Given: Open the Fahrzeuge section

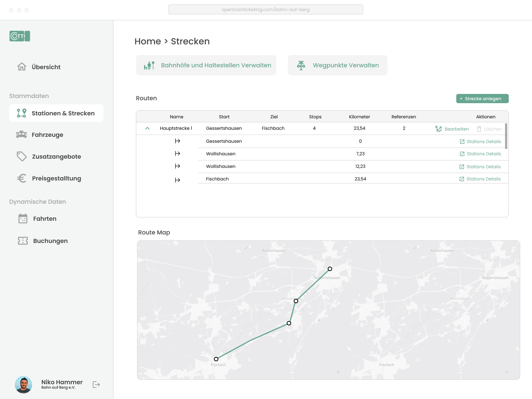Looking at the screenshot, I should coord(47,135).
